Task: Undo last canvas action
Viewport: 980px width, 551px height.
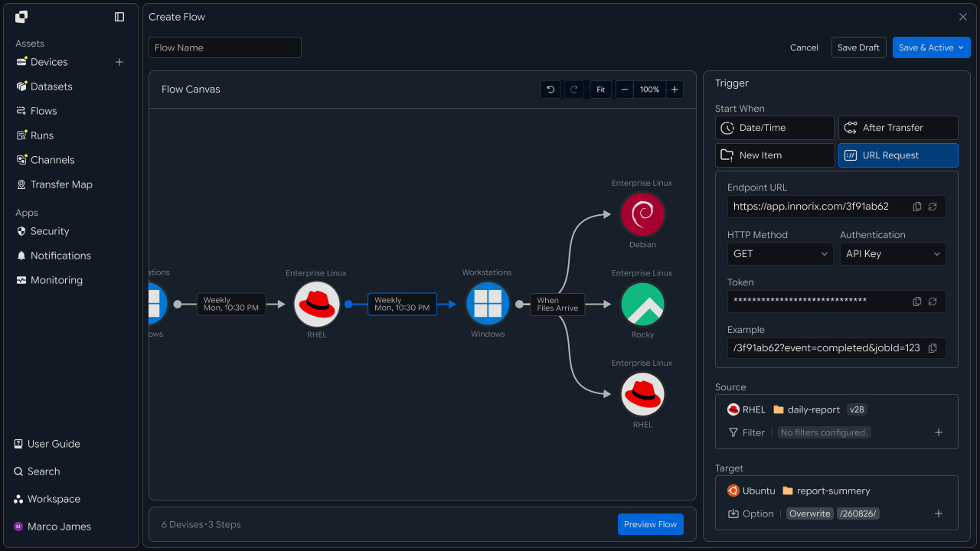Action: click(550, 90)
